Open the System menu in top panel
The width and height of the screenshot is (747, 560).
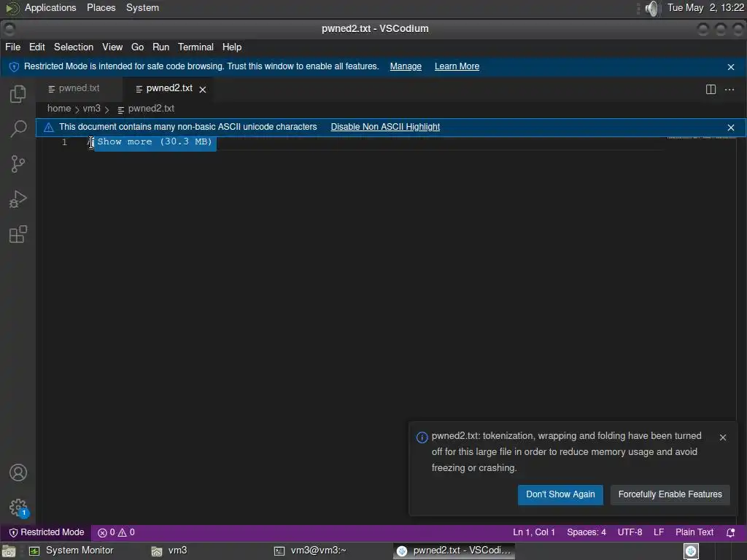(142, 8)
